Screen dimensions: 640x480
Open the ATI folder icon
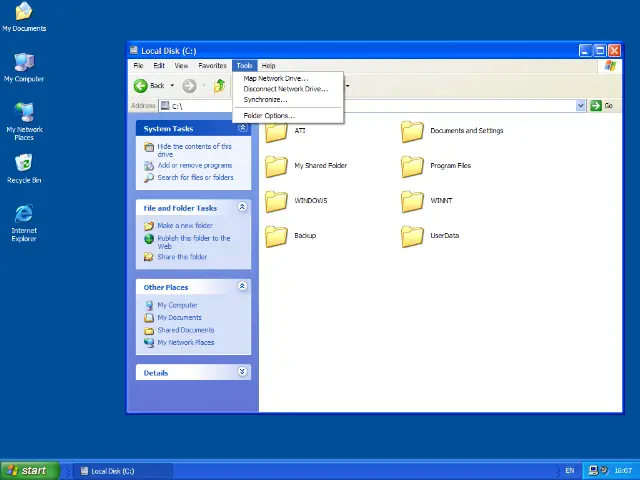(x=276, y=132)
